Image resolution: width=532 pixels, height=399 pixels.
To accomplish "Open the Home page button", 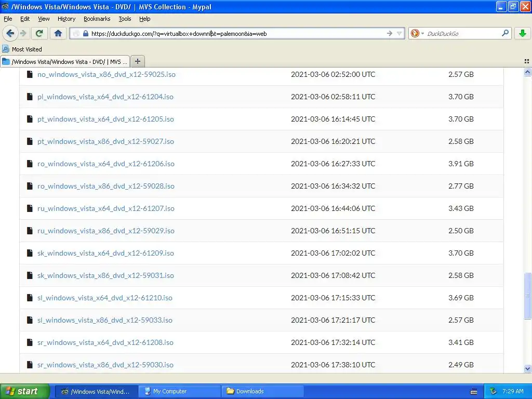I will (x=58, y=33).
